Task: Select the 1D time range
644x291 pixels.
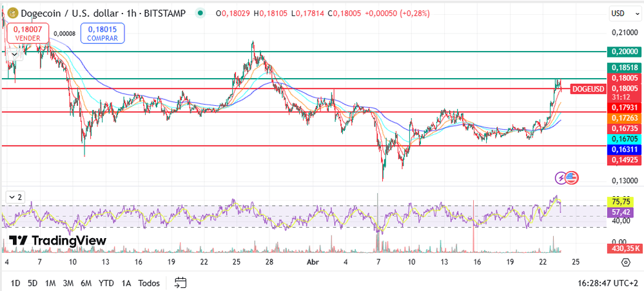Action: point(15,283)
